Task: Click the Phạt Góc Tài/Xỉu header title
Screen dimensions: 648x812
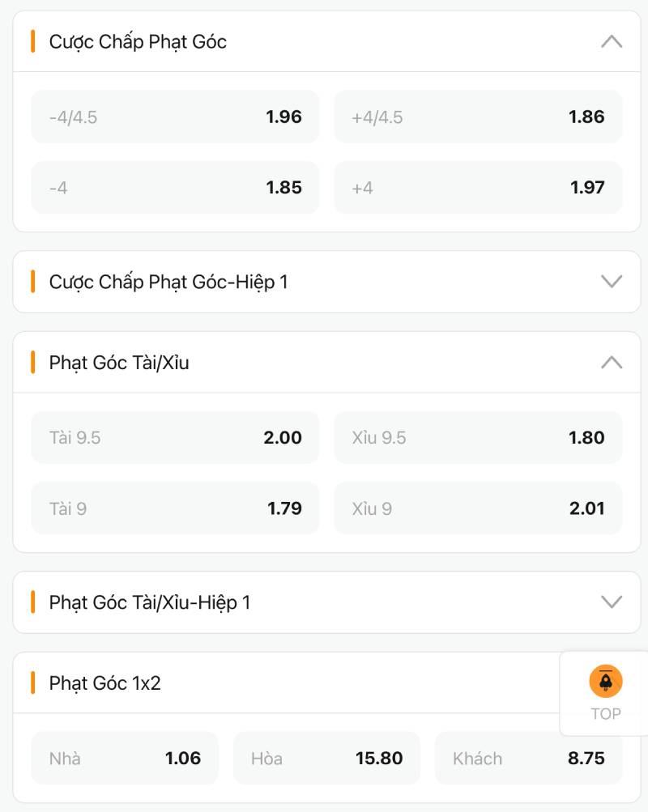Action: pos(119,363)
